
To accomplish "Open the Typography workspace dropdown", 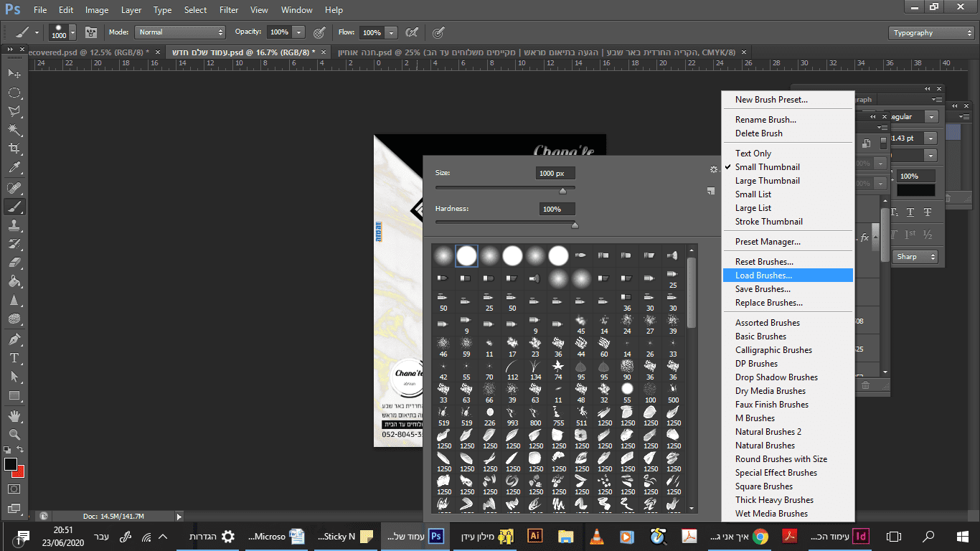I will point(930,33).
